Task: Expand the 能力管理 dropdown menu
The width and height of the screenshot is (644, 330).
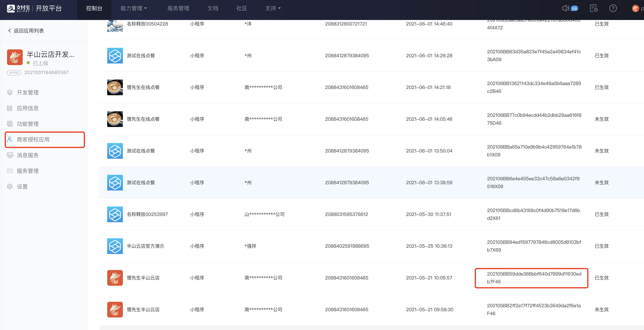Action: tap(134, 8)
